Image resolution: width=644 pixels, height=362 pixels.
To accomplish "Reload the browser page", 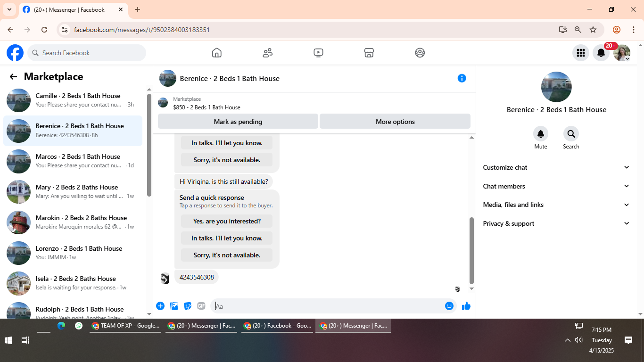I will pyautogui.click(x=44, y=30).
